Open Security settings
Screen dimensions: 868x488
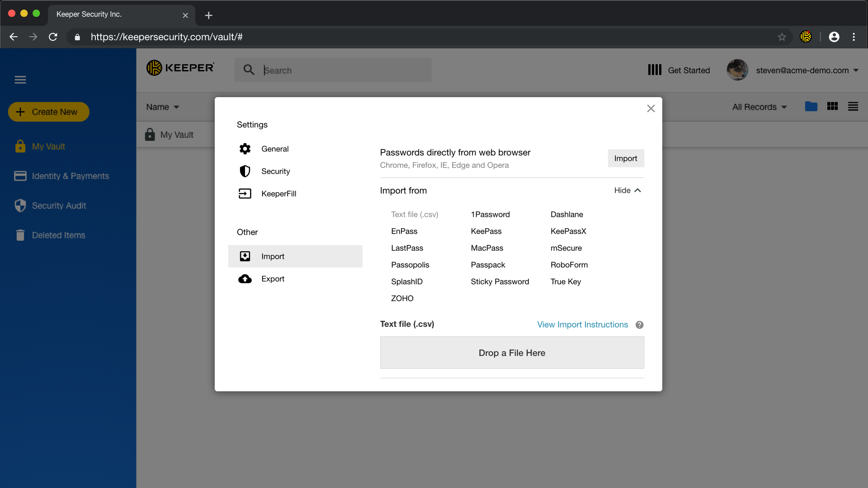tap(295, 171)
